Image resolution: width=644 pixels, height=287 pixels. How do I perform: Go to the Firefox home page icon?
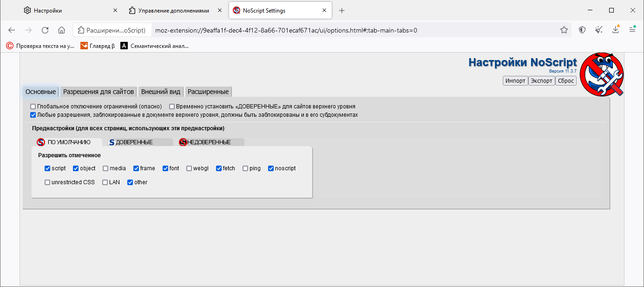(61, 30)
